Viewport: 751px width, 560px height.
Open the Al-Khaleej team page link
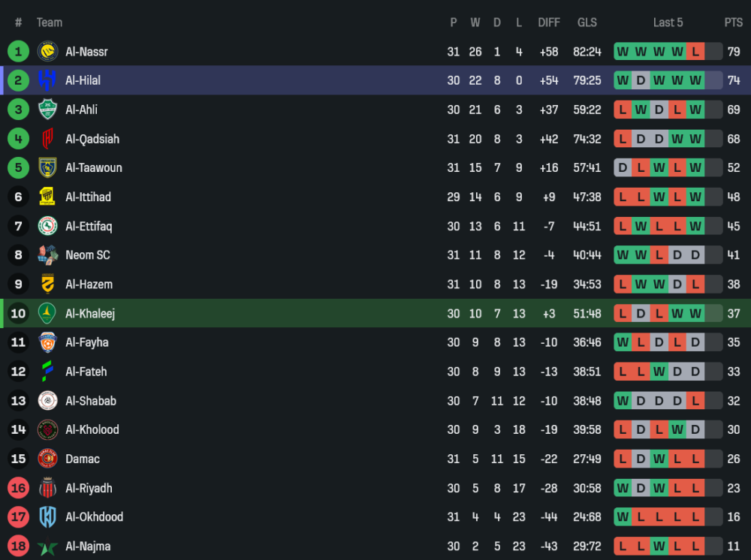click(90, 314)
